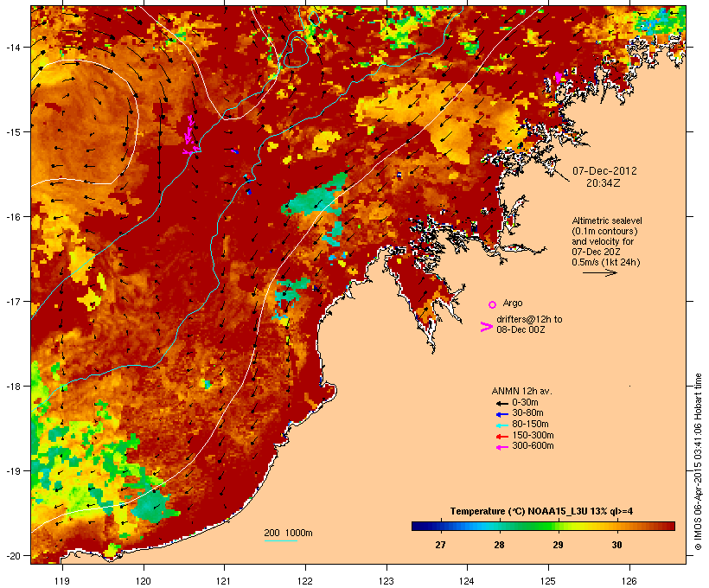
Task: Click the '80-150m' depth label
Action: point(530,425)
